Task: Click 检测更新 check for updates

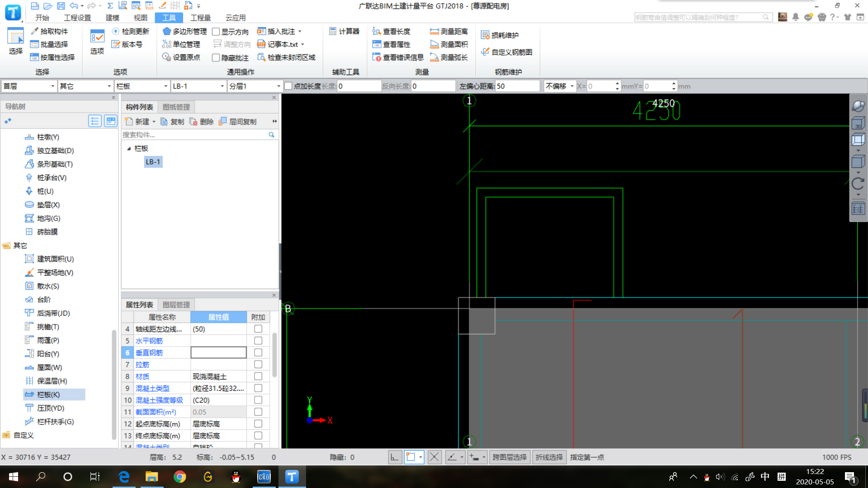Action: 131,31
